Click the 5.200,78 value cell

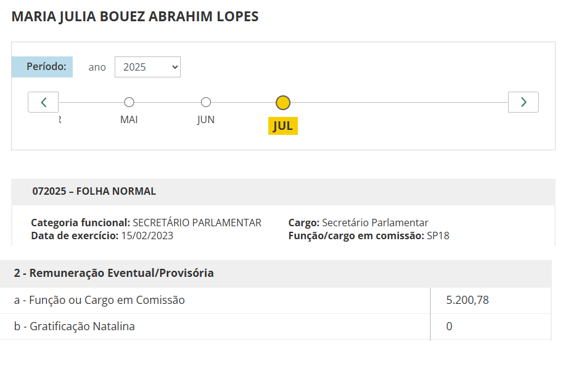(x=491, y=300)
